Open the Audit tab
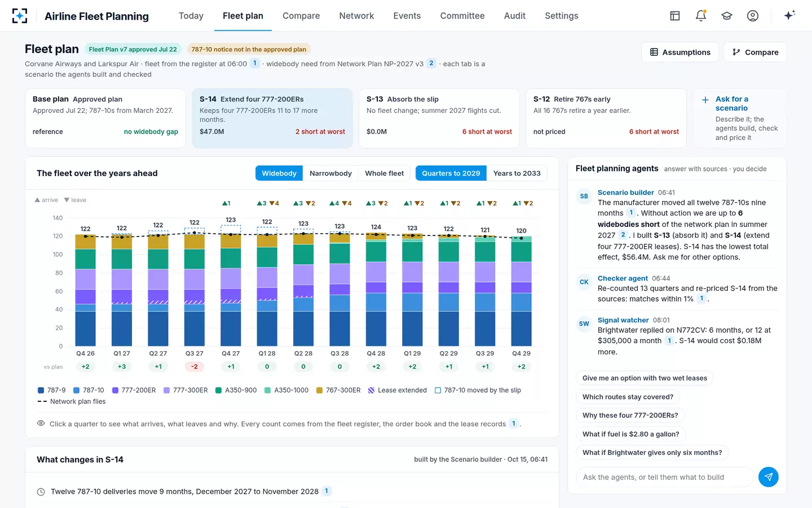 click(x=515, y=16)
